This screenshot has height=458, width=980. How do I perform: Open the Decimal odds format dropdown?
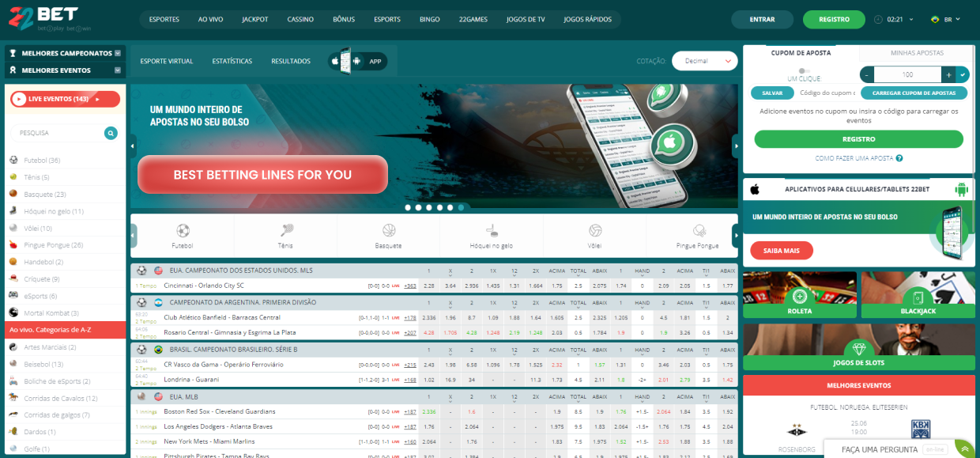(703, 60)
